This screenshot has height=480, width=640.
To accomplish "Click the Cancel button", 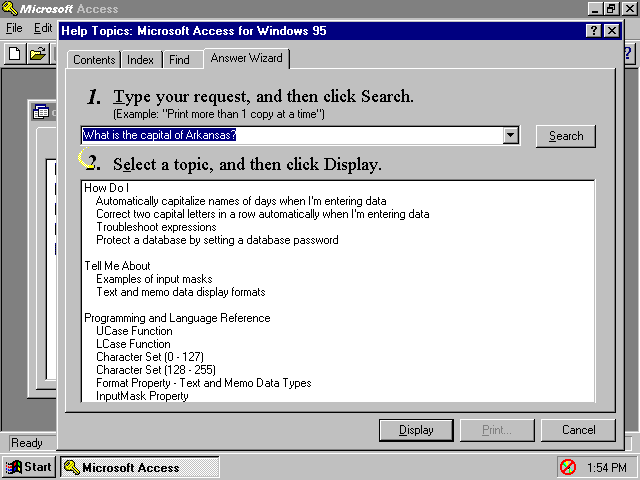I will click(578, 430).
